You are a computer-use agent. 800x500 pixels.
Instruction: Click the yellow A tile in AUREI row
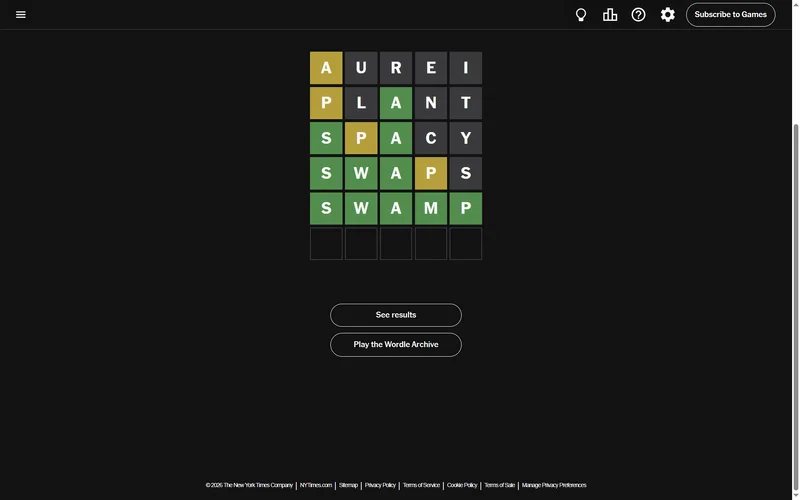pyautogui.click(x=326, y=68)
